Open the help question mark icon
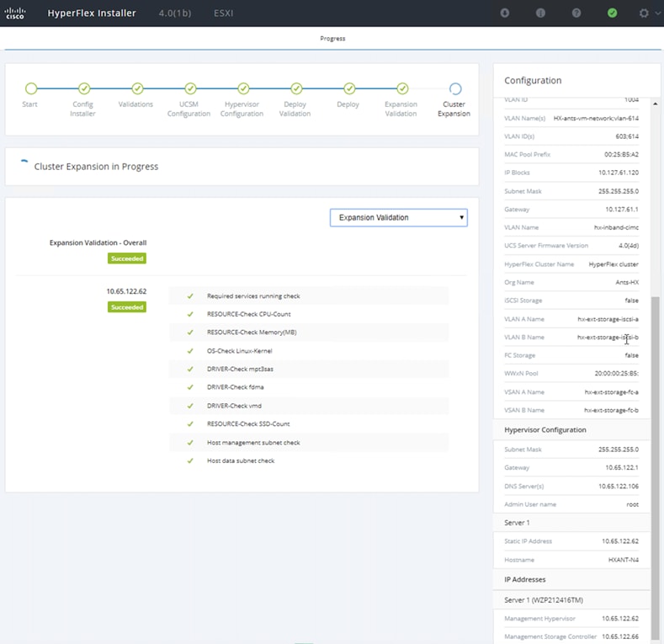This screenshot has height=644, width=664. 576,13
